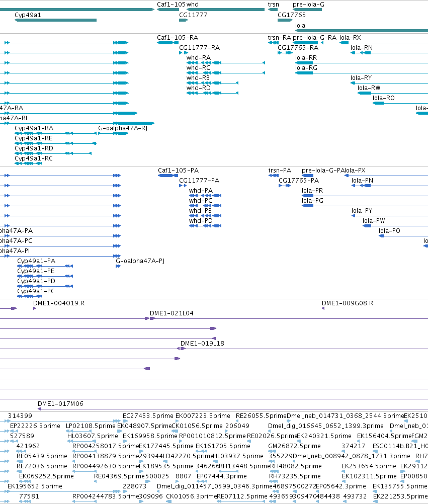Click the DME1-009G08.R clone label
Image resolution: width=428 pixels, height=504 pixels.
click(348, 303)
